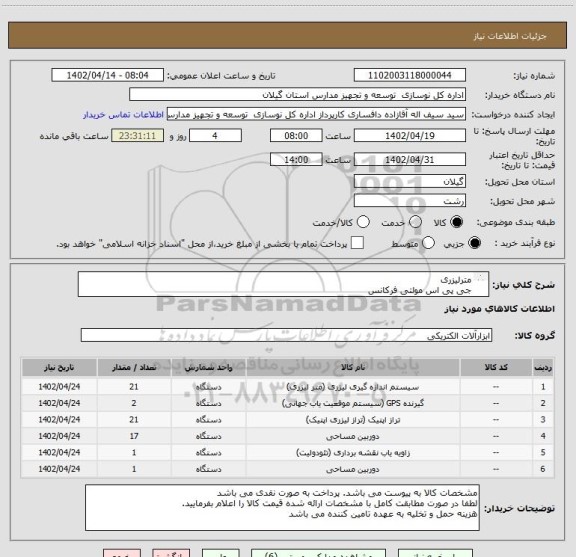Click the announcement date field 1402/04/14 - 08:04
The image size is (576, 557).
pos(108,75)
